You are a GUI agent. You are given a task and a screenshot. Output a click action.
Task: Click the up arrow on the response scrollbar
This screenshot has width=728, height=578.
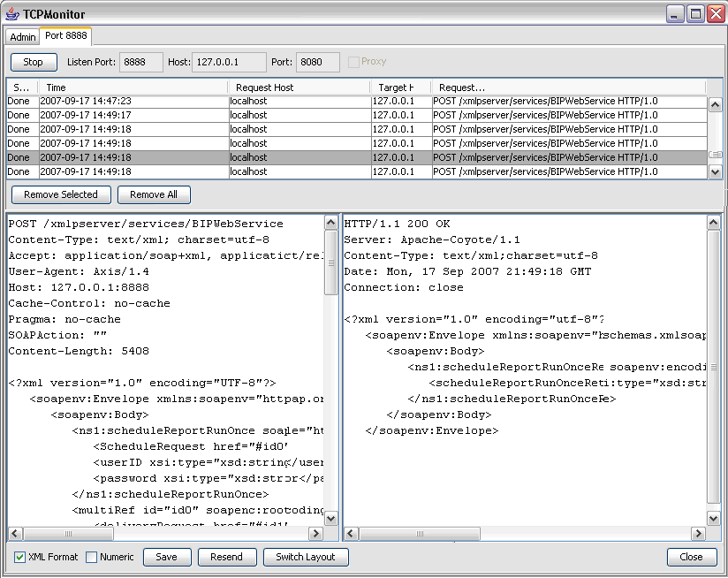[x=714, y=222]
